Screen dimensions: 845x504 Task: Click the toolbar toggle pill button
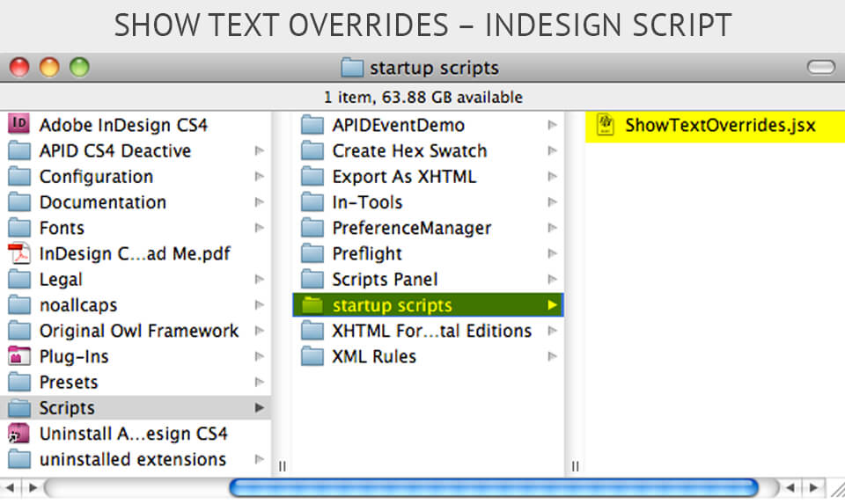click(x=820, y=68)
